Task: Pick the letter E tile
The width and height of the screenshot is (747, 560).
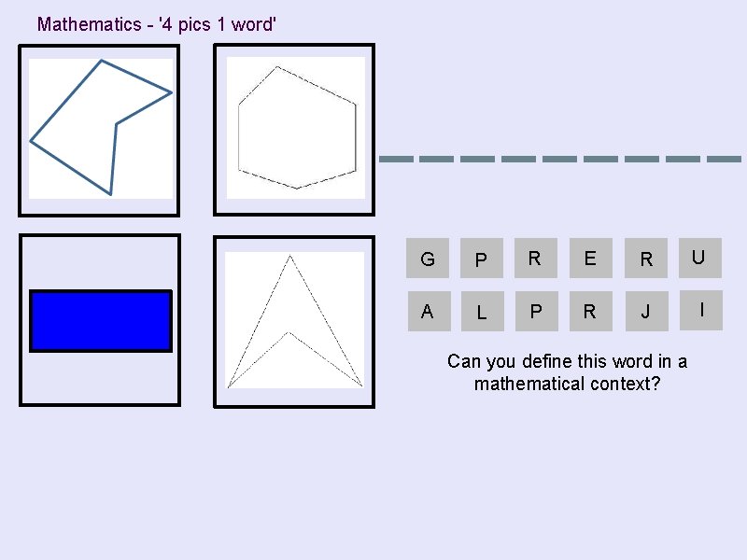Action: 591,259
